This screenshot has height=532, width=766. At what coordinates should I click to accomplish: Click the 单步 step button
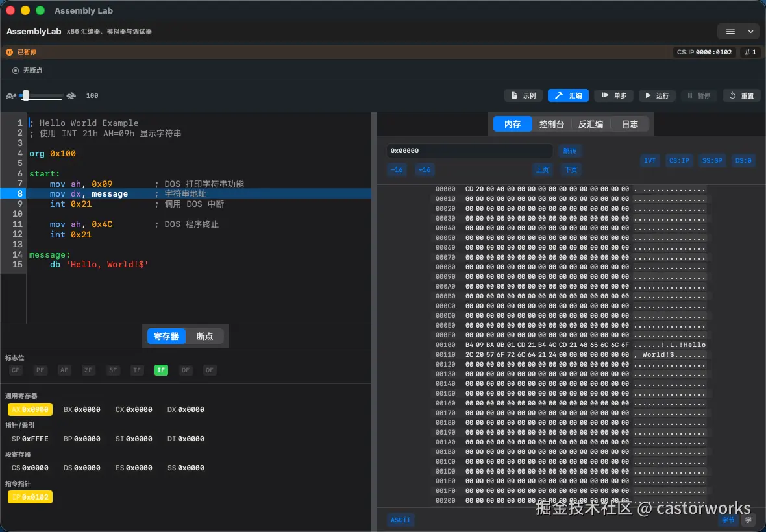[x=613, y=95]
